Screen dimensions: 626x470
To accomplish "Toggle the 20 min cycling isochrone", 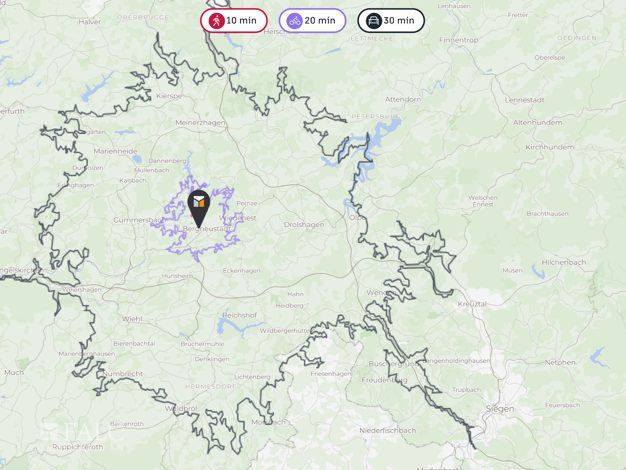I will point(312,20).
